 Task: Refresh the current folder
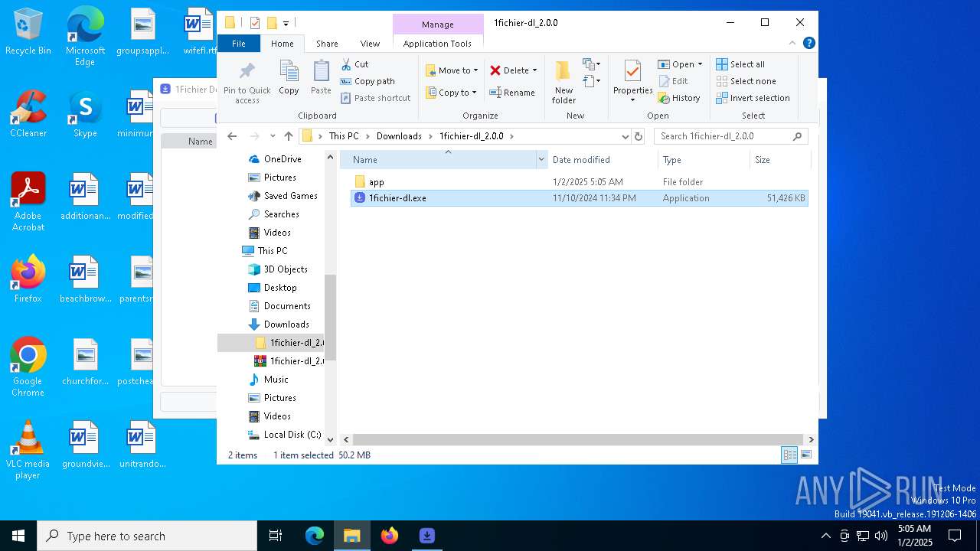pos(639,136)
